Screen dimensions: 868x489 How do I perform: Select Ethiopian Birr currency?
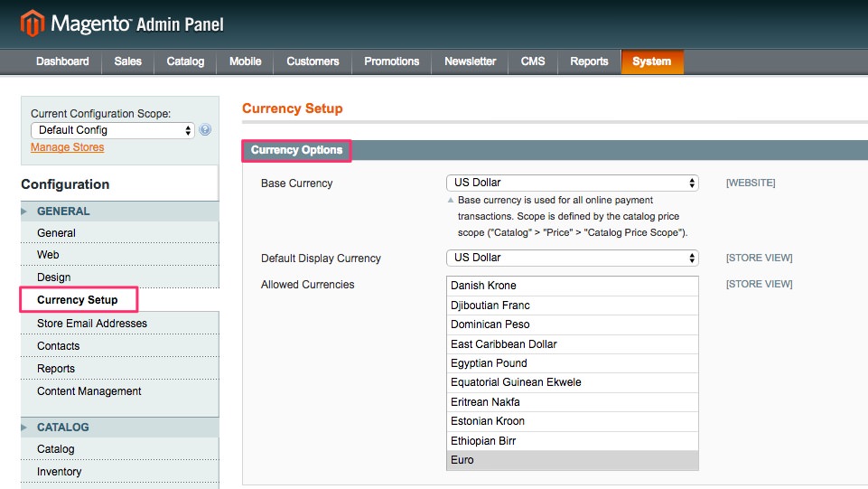pos(573,441)
